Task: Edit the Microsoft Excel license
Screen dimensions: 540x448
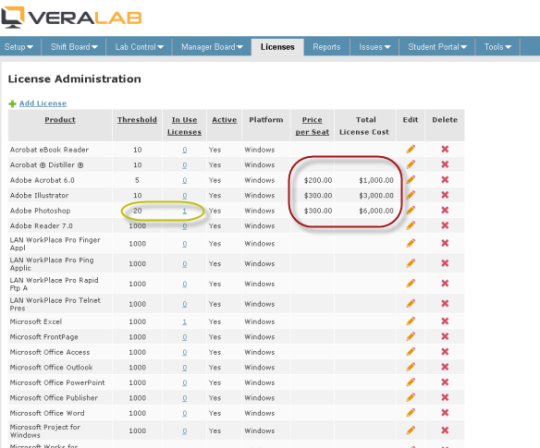Action: [x=411, y=321]
